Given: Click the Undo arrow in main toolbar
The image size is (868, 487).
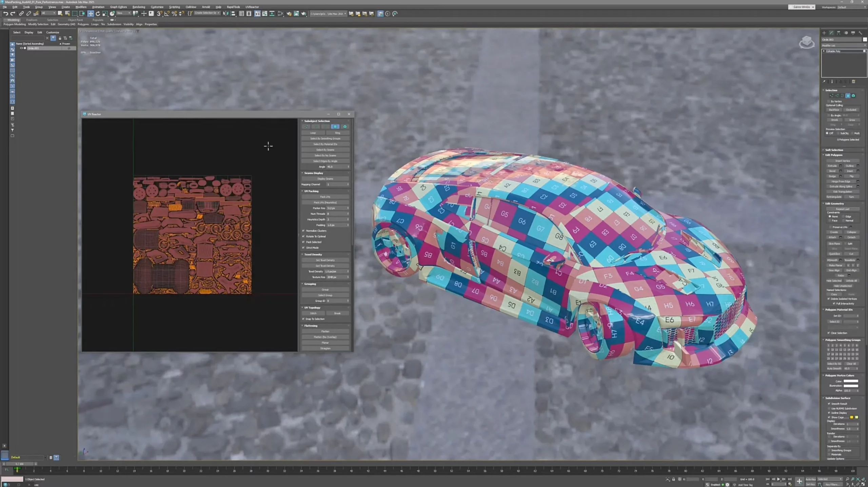Looking at the screenshot, I should tap(5, 14).
